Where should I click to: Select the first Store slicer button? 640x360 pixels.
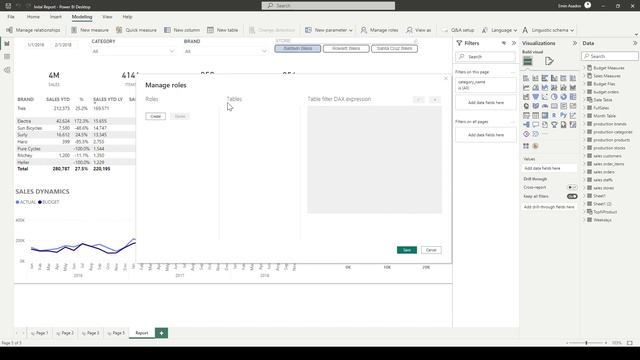click(x=298, y=49)
